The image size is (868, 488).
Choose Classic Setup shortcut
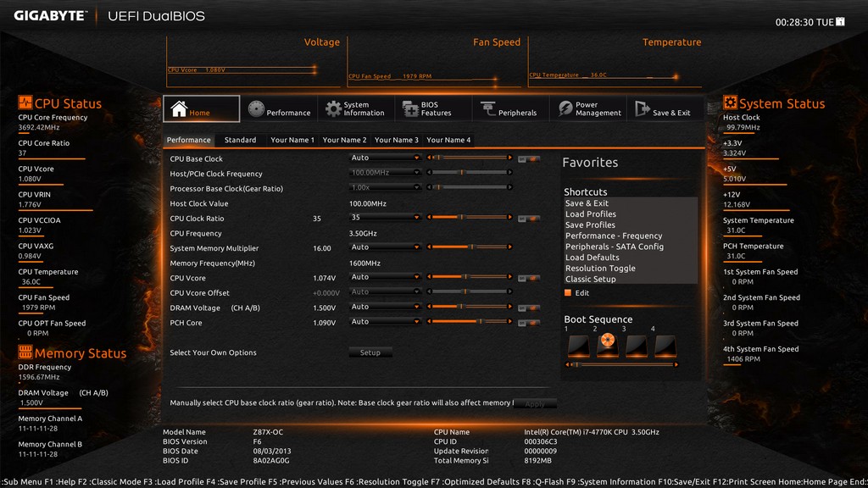click(591, 279)
